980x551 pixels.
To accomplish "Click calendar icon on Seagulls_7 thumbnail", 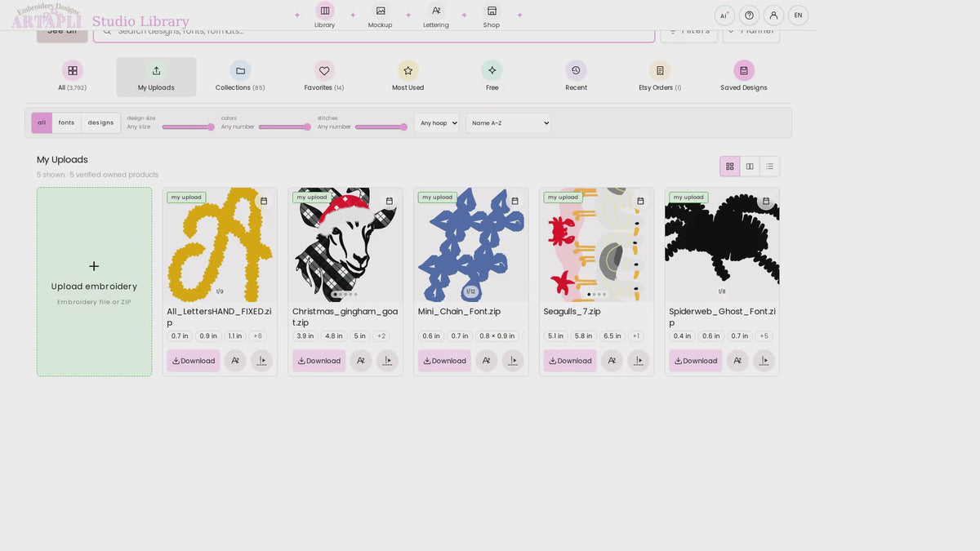I will point(640,201).
